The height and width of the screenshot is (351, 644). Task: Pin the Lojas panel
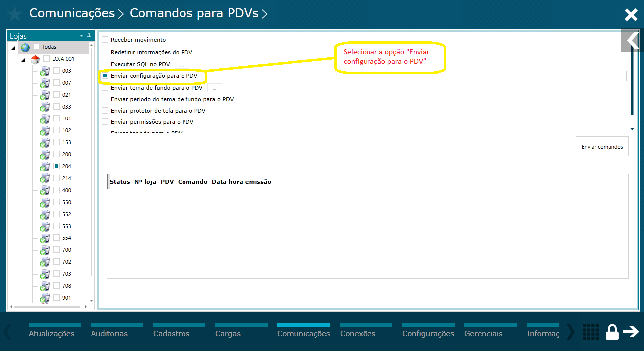tap(89, 36)
